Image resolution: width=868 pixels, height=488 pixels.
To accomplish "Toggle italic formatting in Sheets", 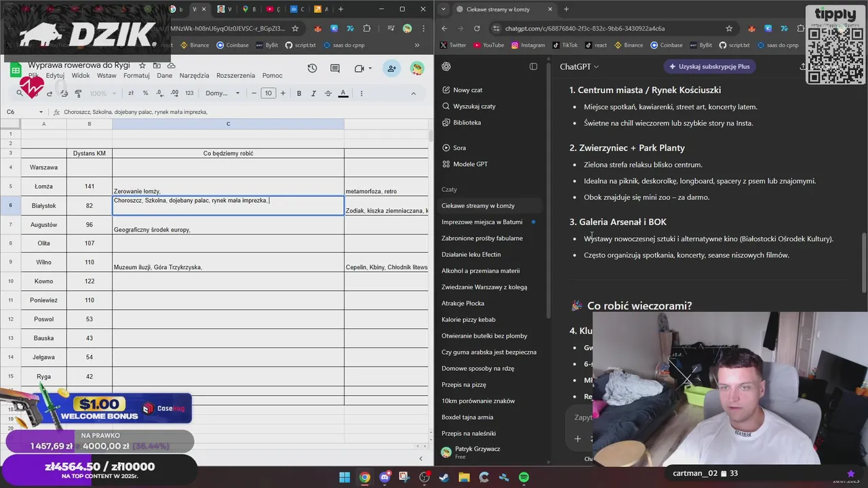I will [x=313, y=94].
